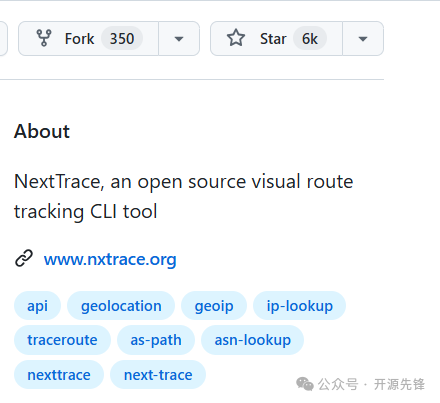View the 350 forks count badge
This screenshot has height=403, width=440.
[x=122, y=39]
